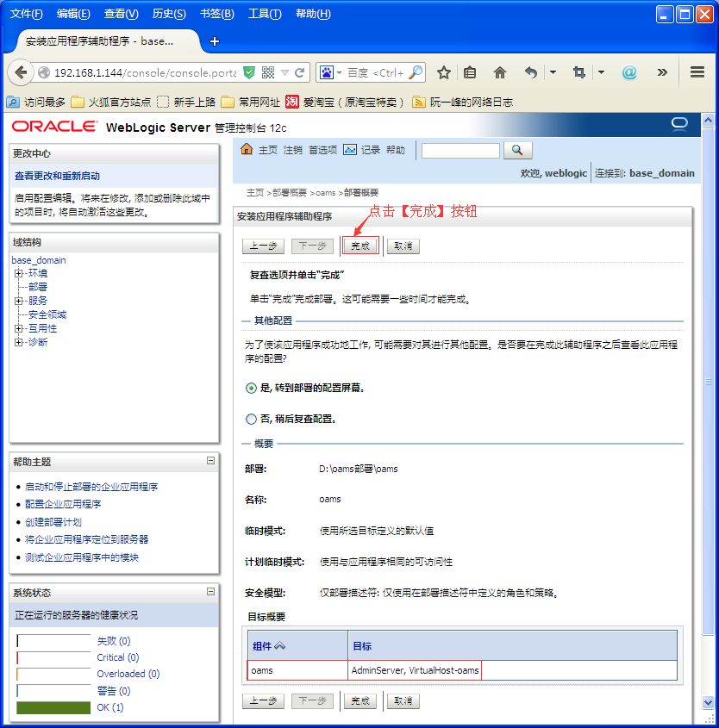This screenshot has height=728, width=719.
Task: Click the magnifier icon in Baidu search box
Action: [416, 72]
